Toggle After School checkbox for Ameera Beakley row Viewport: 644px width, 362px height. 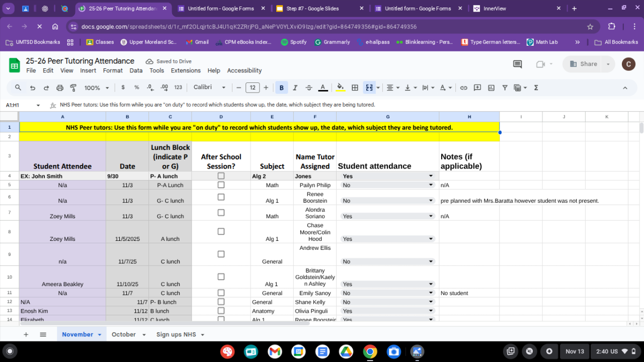tap(221, 277)
